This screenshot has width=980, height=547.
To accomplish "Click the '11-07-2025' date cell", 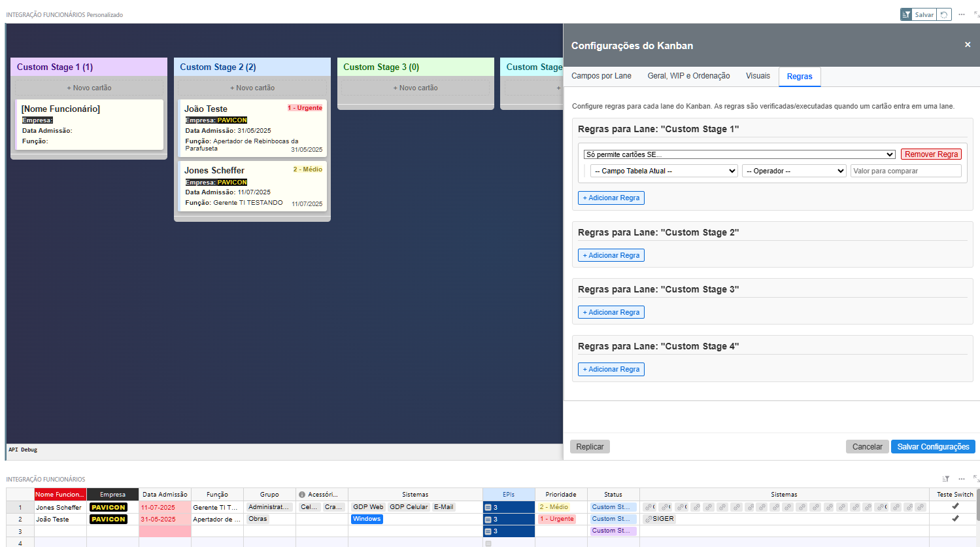I will [165, 507].
